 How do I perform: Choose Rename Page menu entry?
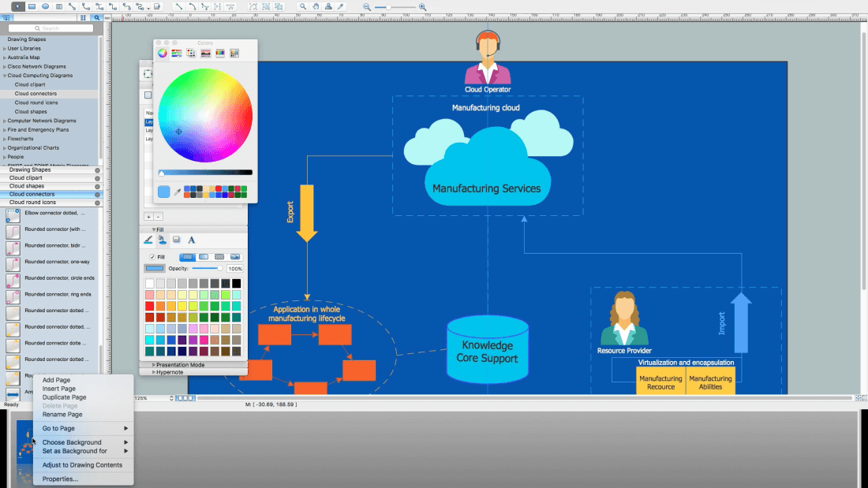coord(62,415)
